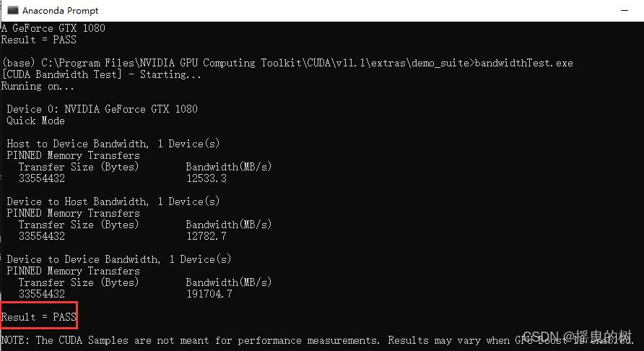Click the Running on... line
Image resolution: width=644 pixels, height=351 pixels.
click(38, 87)
